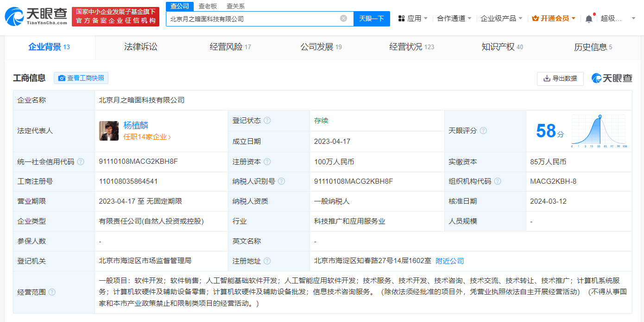Click 导出数据 export button

point(560,78)
